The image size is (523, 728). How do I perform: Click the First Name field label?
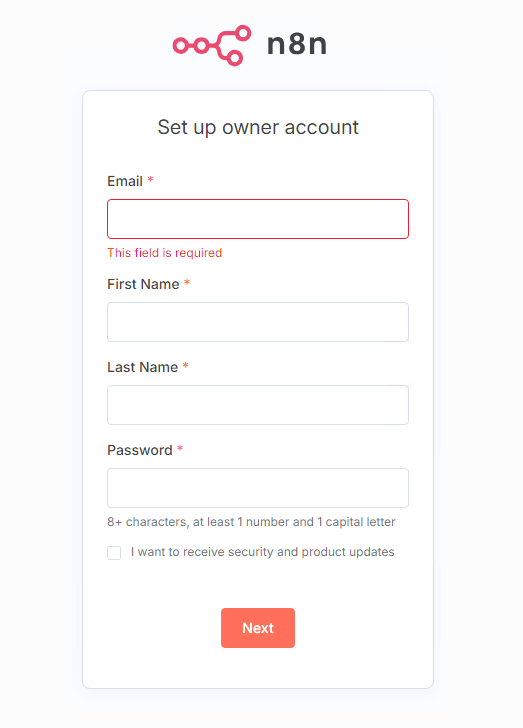pyautogui.click(x=143, y=284)
